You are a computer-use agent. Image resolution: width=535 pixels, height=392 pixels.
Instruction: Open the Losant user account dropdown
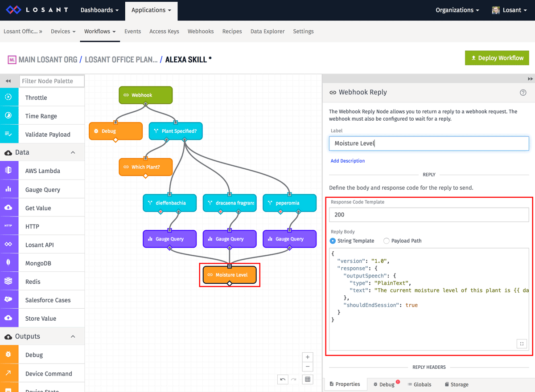(510, 10)
